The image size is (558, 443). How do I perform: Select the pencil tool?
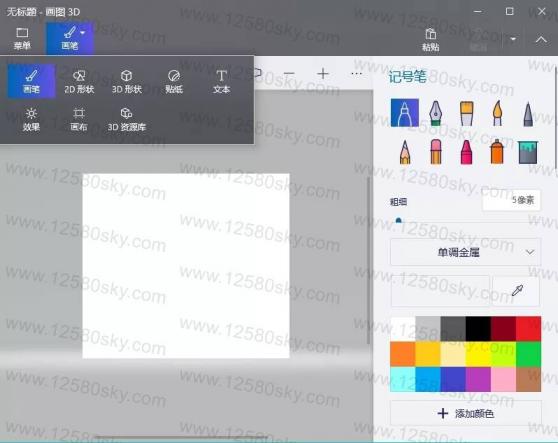tap(405, 152)
